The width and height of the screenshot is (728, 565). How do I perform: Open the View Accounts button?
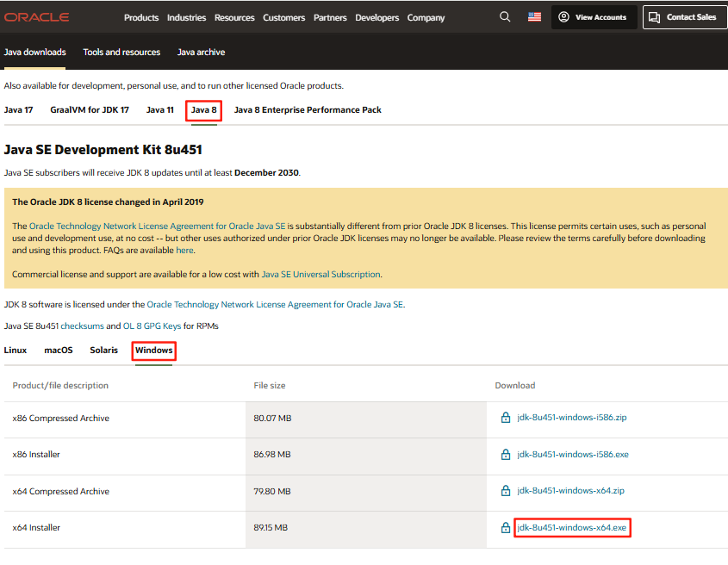[594, 17]
